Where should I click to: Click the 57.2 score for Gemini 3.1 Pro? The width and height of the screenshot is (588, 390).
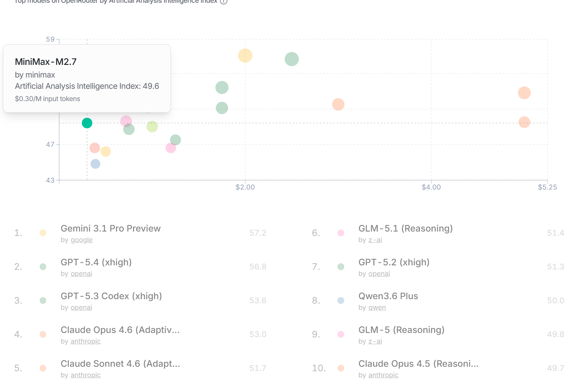pos(257,233)
